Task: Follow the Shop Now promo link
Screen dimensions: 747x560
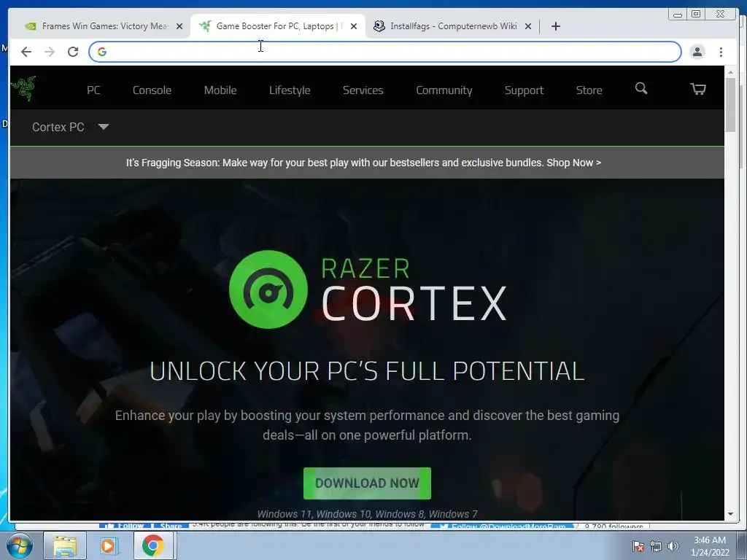Action: 573,163
